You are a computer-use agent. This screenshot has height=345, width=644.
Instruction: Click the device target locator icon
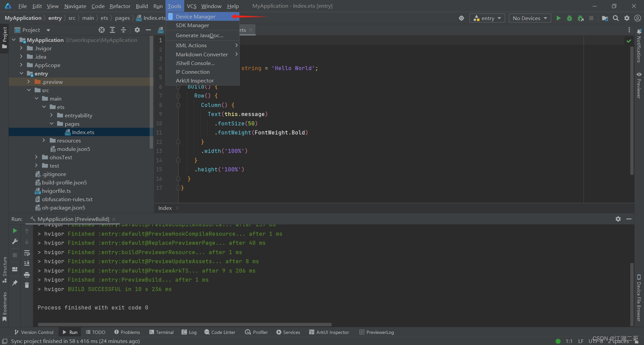pyautogui.click(x=461, y=18)
